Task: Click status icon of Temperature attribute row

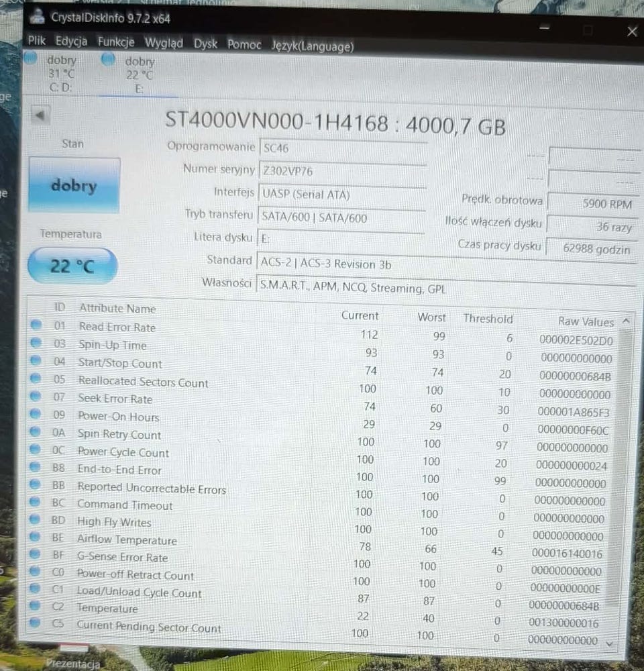Action: click(x=35, y=605)
